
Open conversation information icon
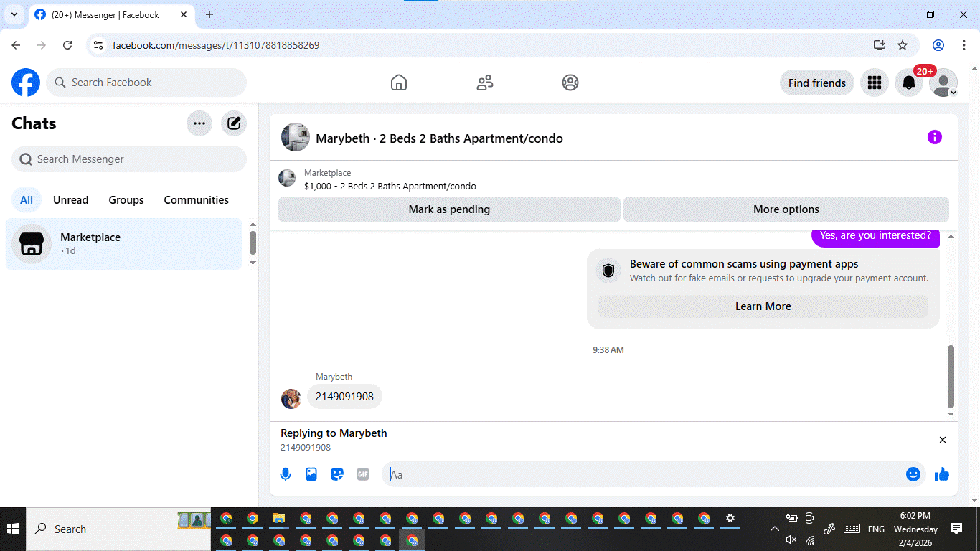point(934,137)
